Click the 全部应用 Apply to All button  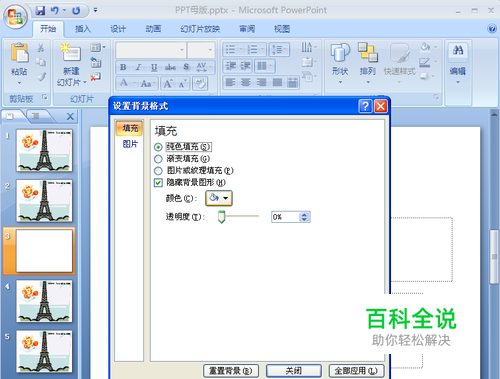tap(356, 371)
